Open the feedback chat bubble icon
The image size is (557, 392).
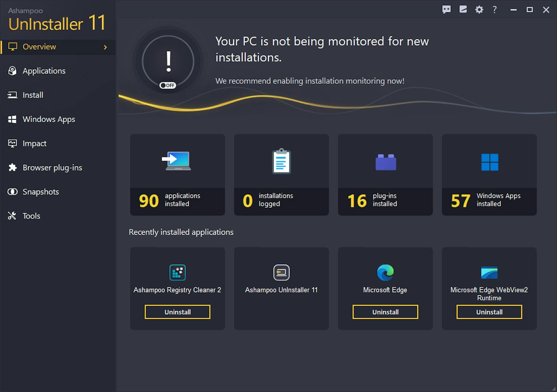point(446,10)
